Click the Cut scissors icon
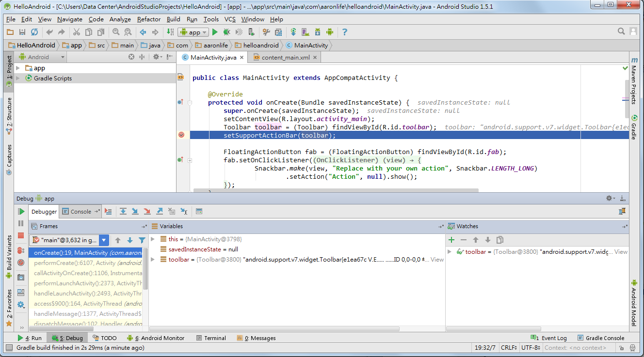Image resolution: width=644 pixels, height=357 pixels. [76, 32]
